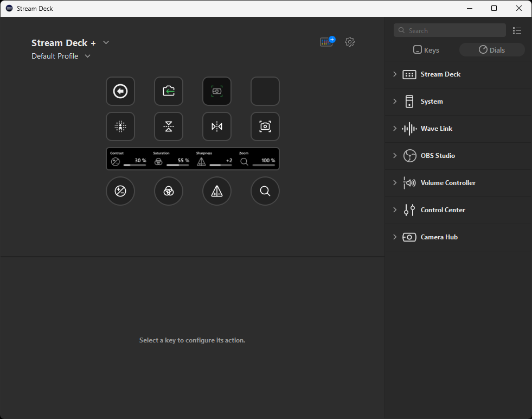Viewport: 532px width, 419px height.
Task: Click the "OBS Studio" label
Action: click(438, 156)
